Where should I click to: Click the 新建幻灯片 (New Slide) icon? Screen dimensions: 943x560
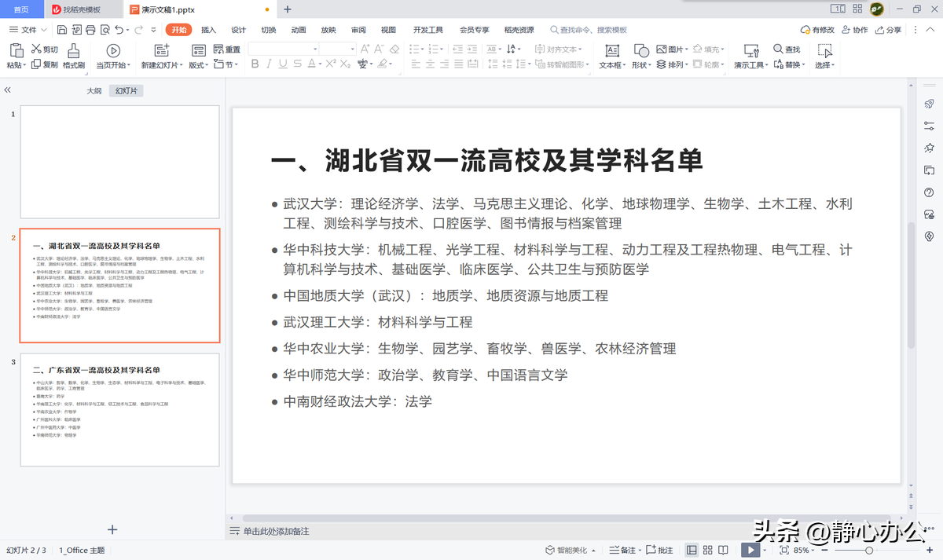point(161,51)
